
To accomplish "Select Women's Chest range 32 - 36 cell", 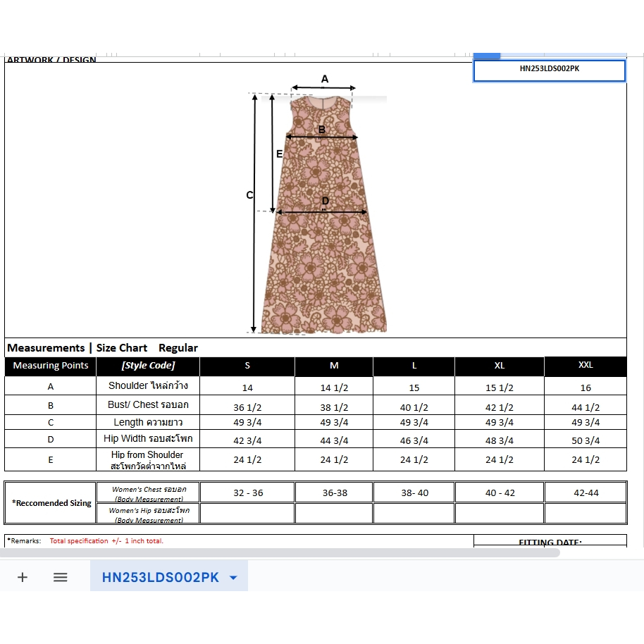I will click(247, 493).
